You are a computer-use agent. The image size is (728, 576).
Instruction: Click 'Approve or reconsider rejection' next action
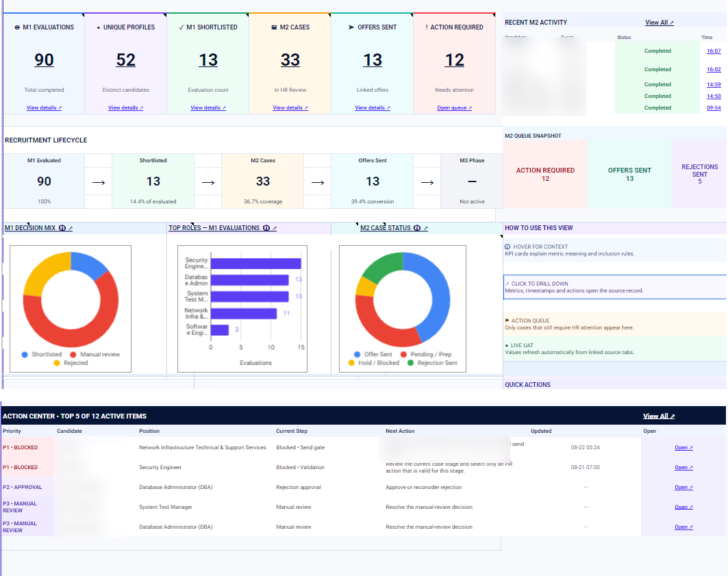coord(423,488)
